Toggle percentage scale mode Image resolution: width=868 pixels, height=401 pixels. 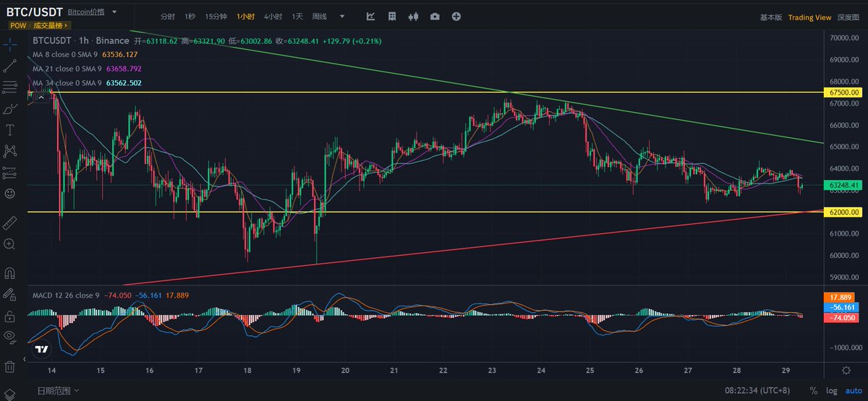click(813, 391)
